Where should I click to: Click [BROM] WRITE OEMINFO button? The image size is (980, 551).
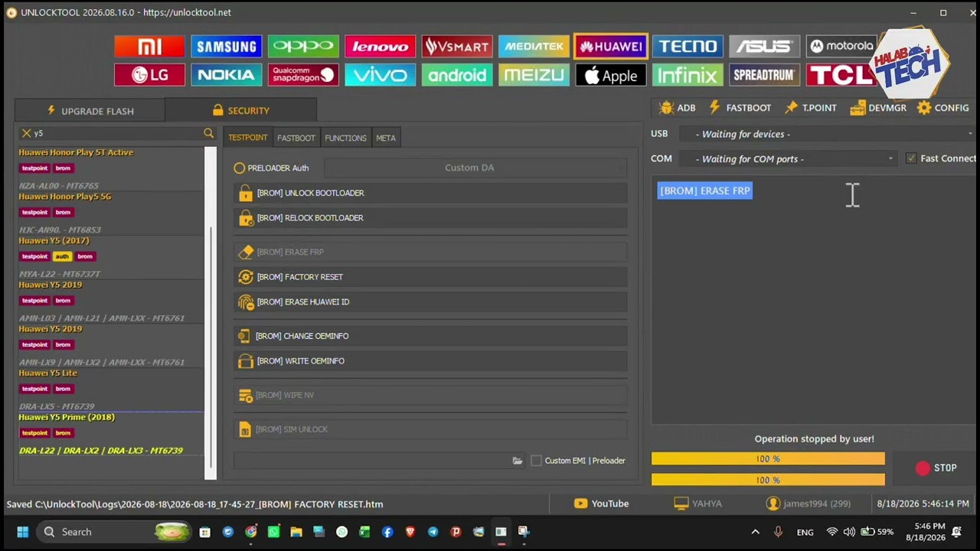(430, 361)
